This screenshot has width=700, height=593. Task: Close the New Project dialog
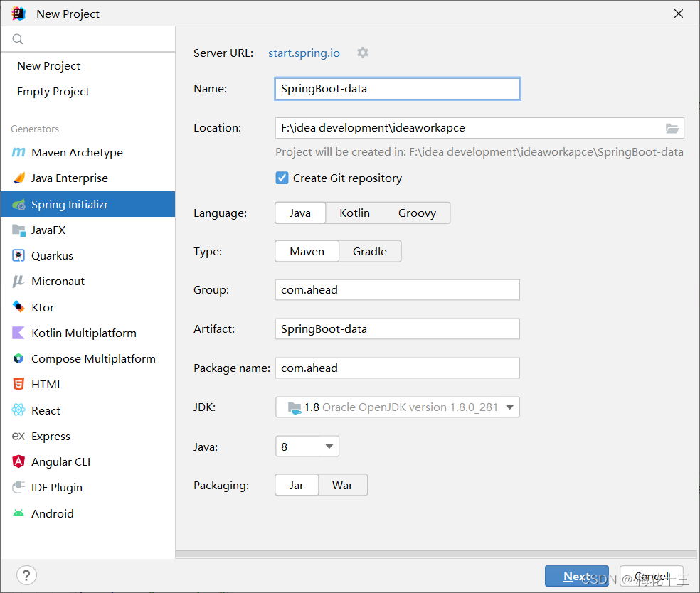tap(679, 14)
